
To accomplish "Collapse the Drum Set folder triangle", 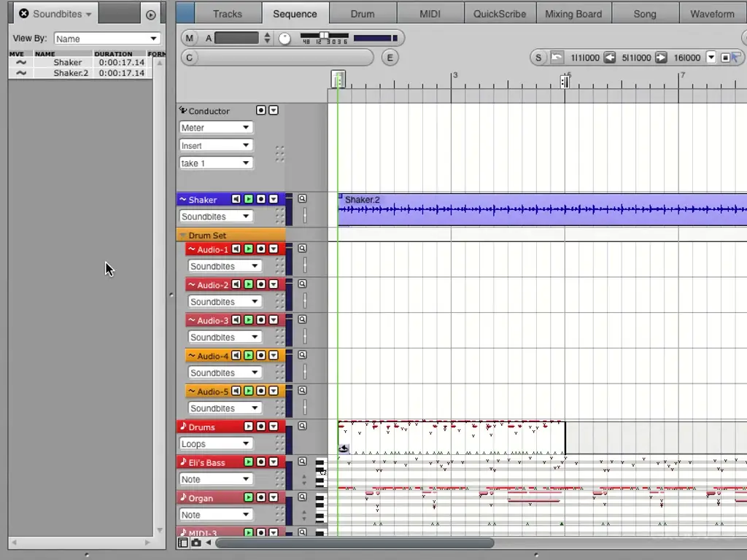I will pyautogui.click(x=182, y=236).
